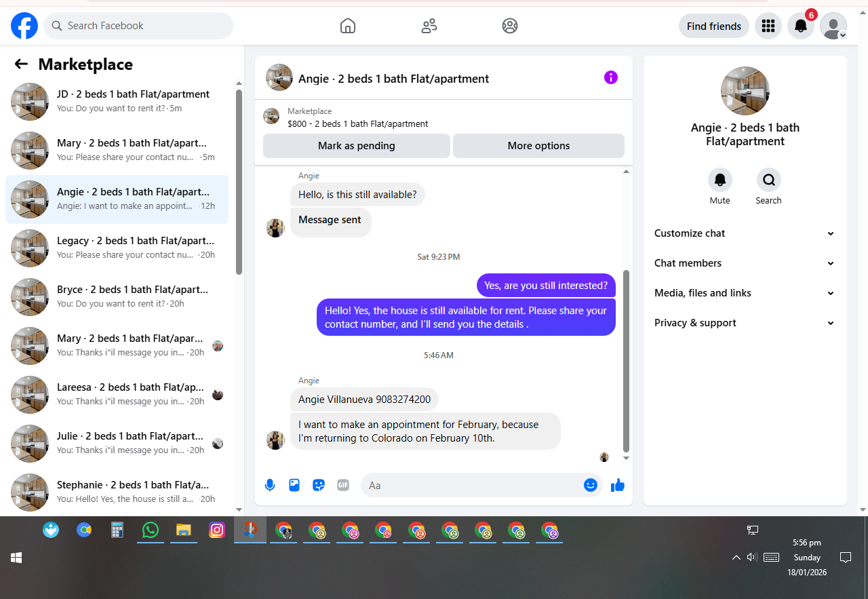Click Find friends button
Image resolution: width=868 pixels, height=599 pixels.
pyautogui.click(x=714, y=26)
